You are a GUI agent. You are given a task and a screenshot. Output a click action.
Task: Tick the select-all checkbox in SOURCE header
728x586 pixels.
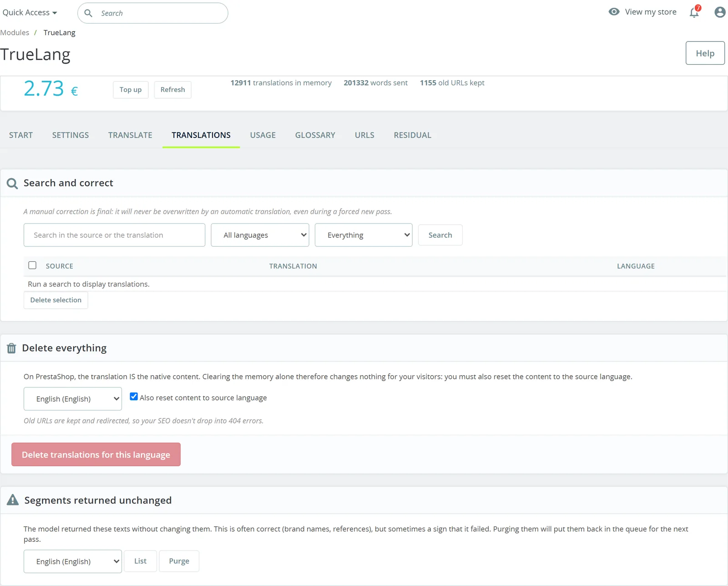32,265
